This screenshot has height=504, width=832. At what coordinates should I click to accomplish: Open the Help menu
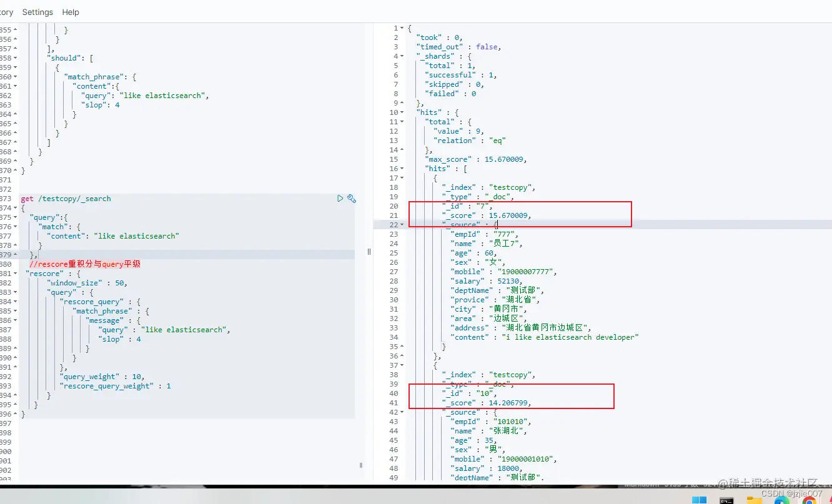[71, 12]
